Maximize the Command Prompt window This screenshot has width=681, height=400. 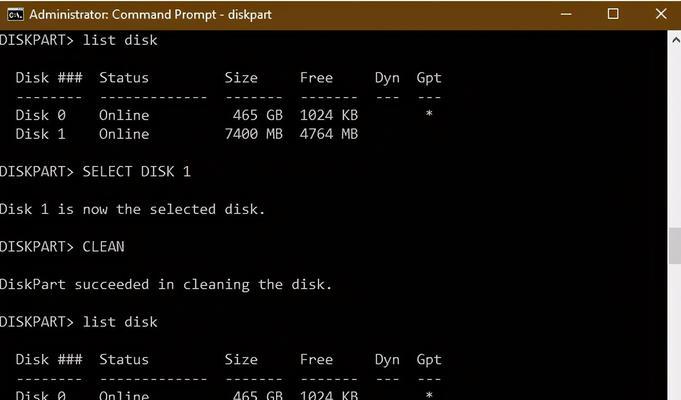click(x=613, y=14)
